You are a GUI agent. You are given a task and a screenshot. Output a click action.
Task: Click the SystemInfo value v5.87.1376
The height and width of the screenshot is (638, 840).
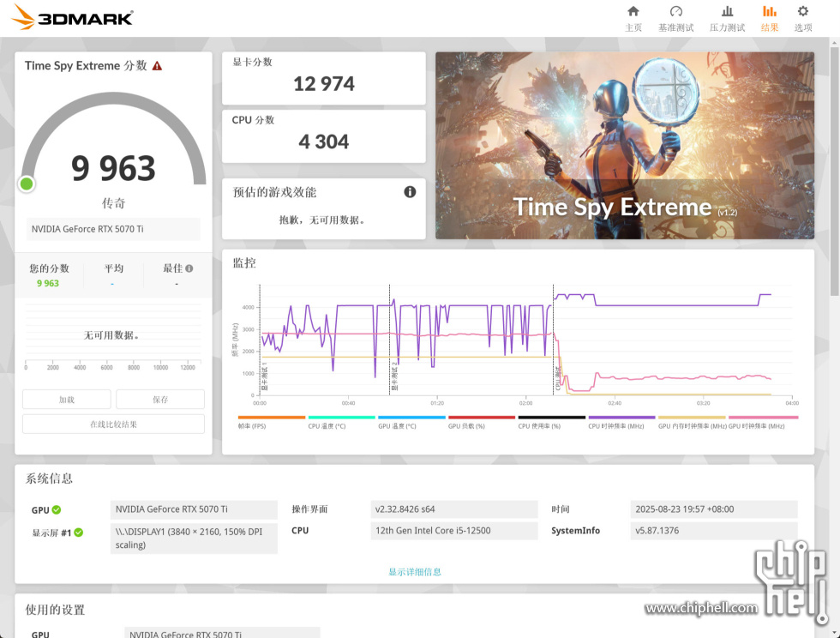coord(714,531)
